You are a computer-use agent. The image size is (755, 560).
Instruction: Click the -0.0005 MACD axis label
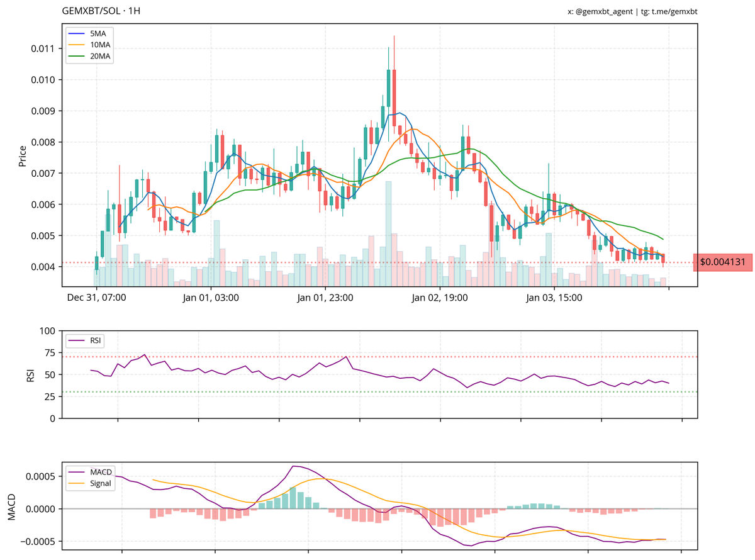[38, 541]
